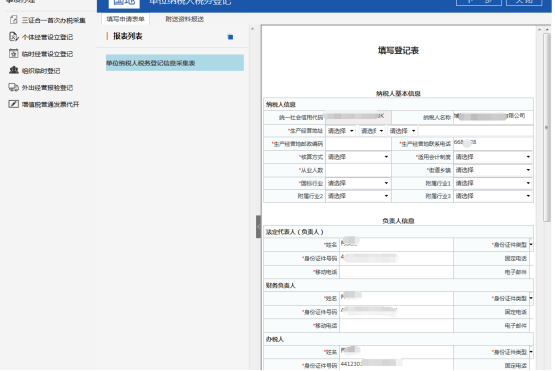Switch to the 填写申请表单 tab
The image size is (555, 371).
click(125, 19)
